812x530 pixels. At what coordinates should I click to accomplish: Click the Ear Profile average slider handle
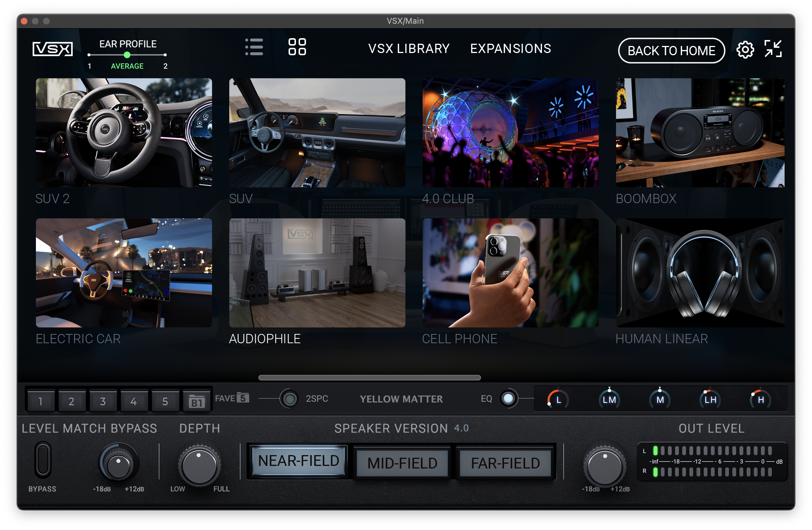tap(127, 55)
